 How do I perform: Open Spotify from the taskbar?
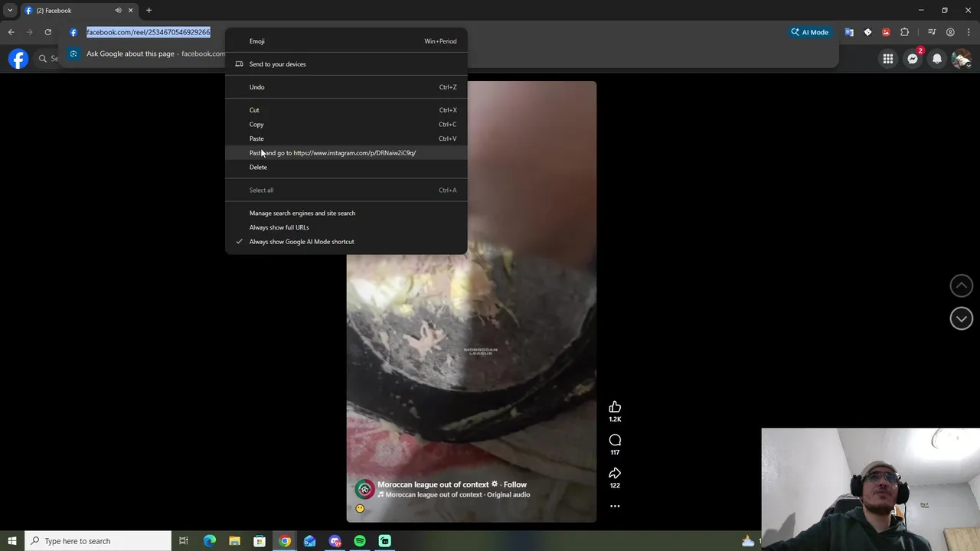point(360,541)
